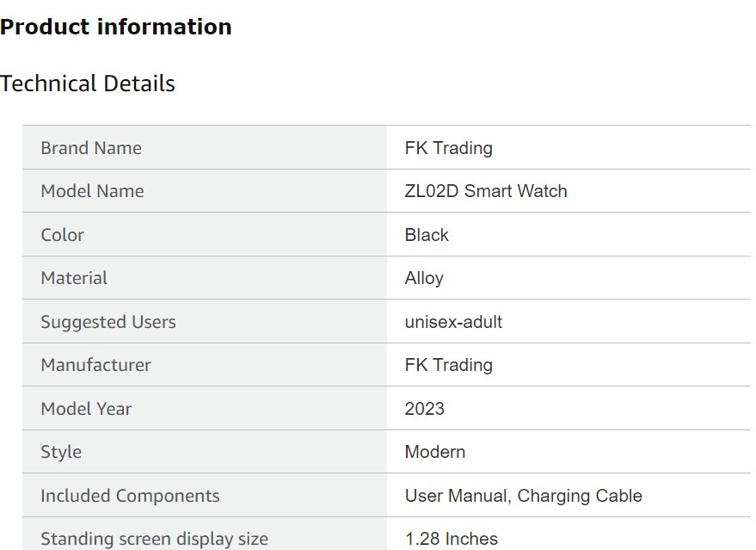Click the Included Components row label
This screenshot has height=550, width=756.
[x=130, y=496]
